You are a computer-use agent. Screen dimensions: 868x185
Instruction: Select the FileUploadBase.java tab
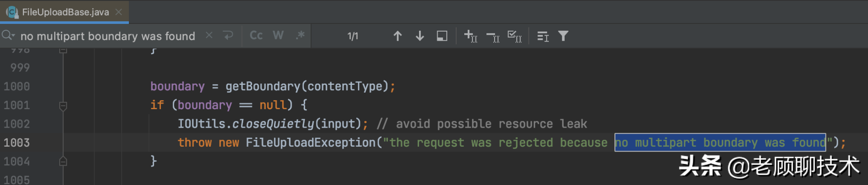coord(65,12)
